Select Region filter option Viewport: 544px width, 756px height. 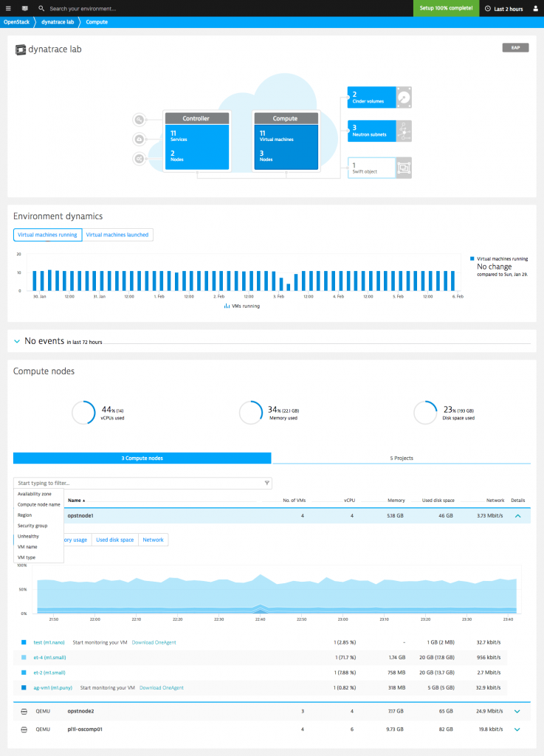click(24, 515)
